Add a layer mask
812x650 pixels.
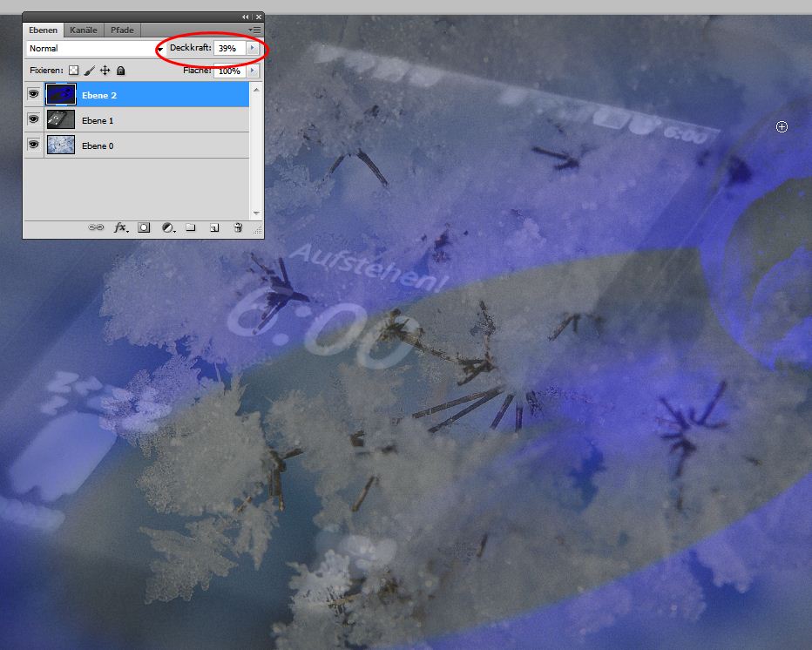coord(144,227)
